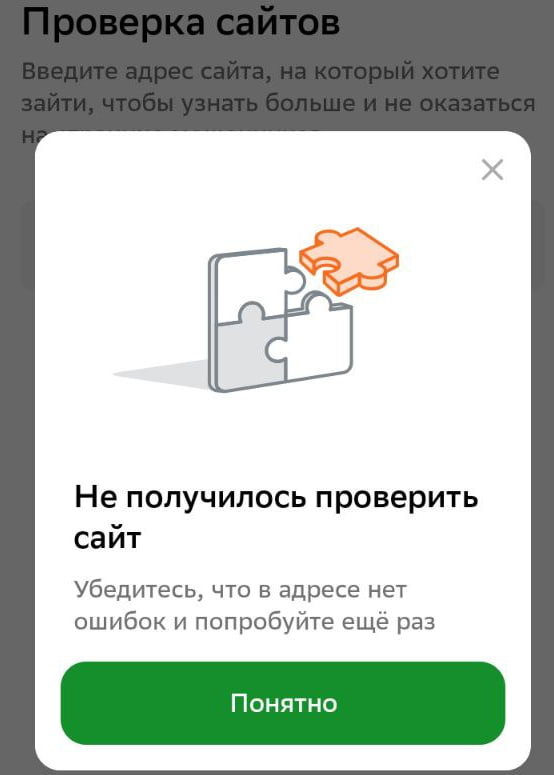Click the white label text inside Понятно
This screenshot has width=554, height=775.
(x=284, y=703)
